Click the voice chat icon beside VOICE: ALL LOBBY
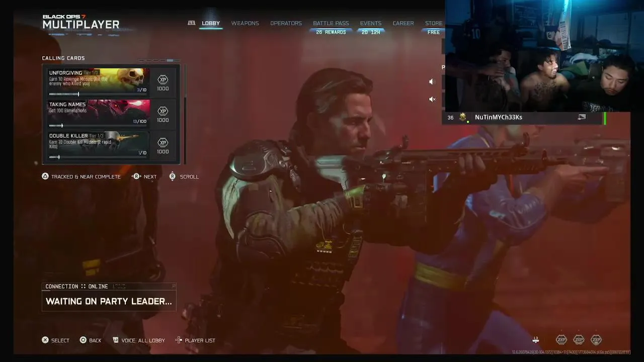The height and width of the screenshot is (362, 644). (x=116, y=340)
